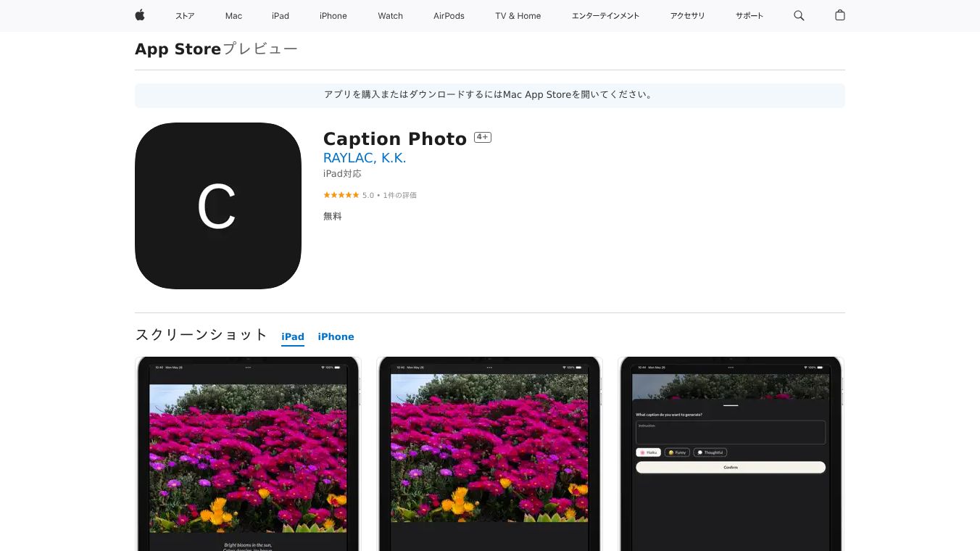980x551 pixels.
Task: Click the 1件の評価 rating count
Action: 400,195
